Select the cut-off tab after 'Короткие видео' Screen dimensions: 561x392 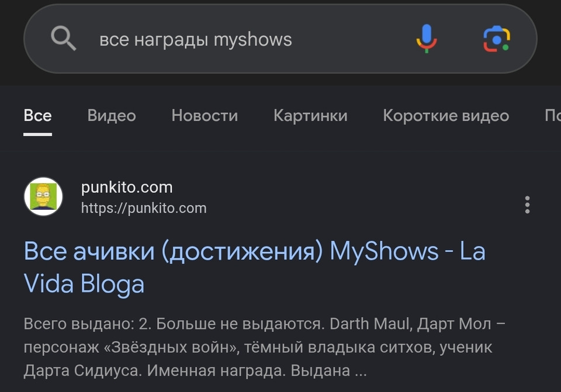(x=552, y=116)
